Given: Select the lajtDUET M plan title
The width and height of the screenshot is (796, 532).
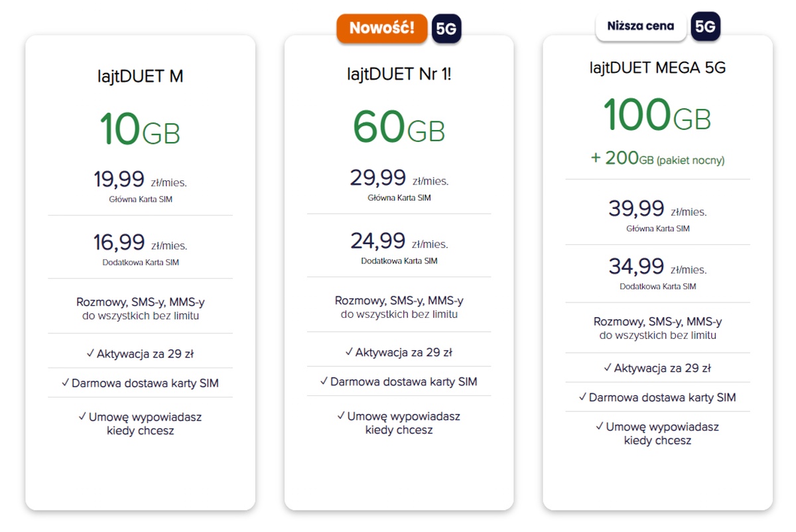Looking at the screenshot, I should point(140,77).
